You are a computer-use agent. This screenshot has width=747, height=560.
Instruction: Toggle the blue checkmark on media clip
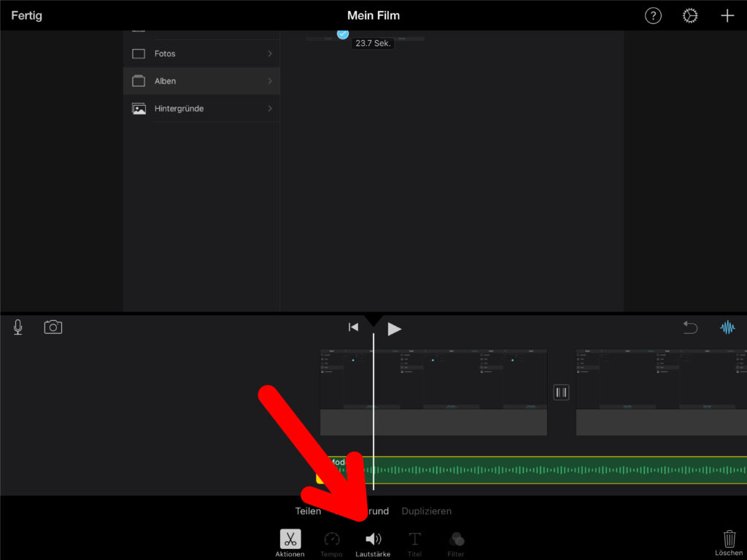(x=343, y=34)
